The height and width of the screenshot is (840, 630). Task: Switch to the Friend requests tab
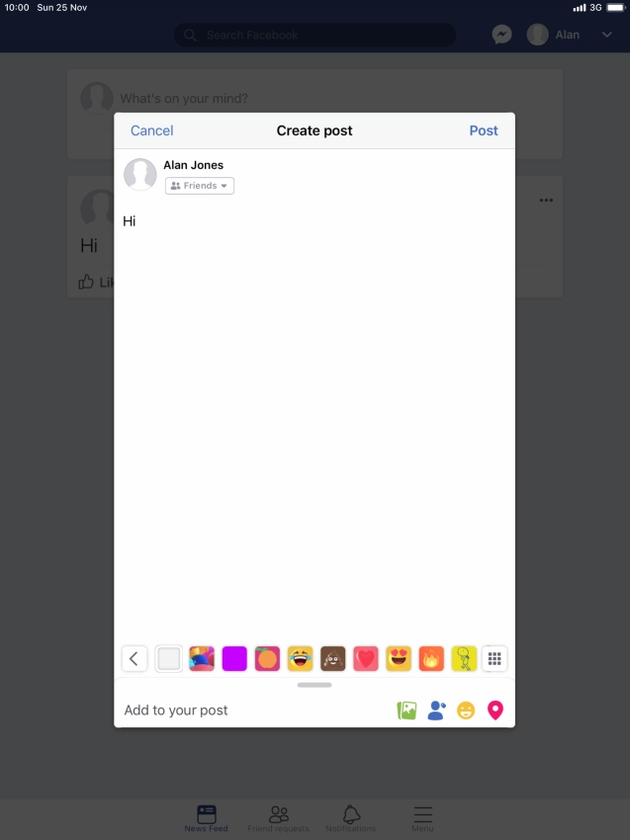[278, 818]
